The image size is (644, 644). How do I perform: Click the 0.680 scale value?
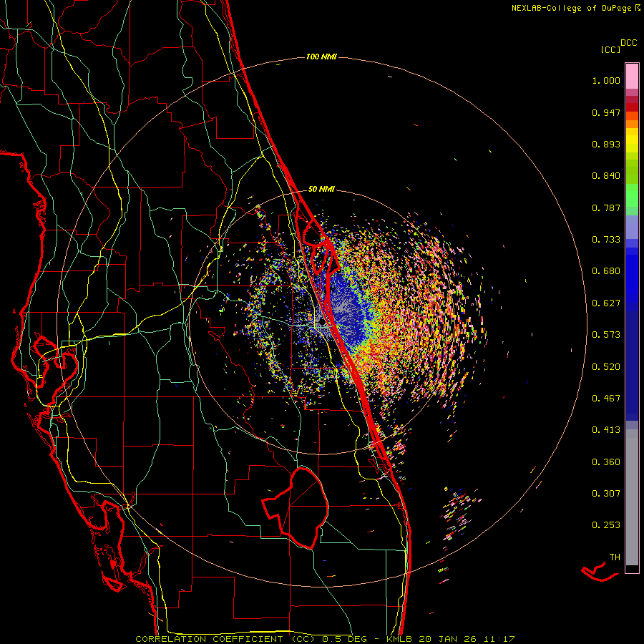coord(606,271)
